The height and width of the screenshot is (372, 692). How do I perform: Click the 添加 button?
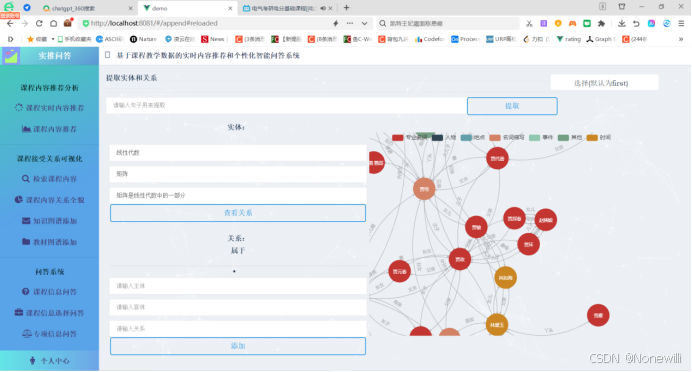pos(238,346)
